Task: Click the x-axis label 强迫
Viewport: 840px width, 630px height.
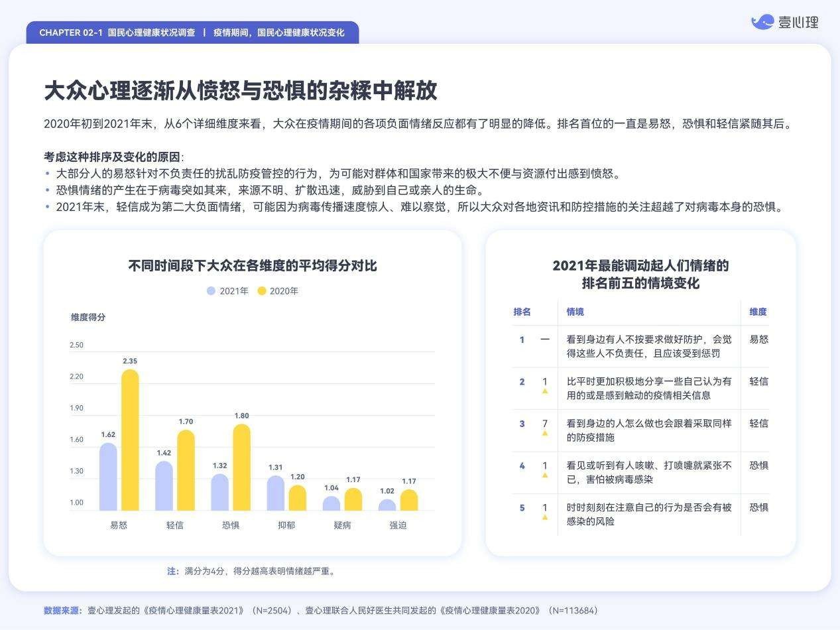Action: (398, 525)
